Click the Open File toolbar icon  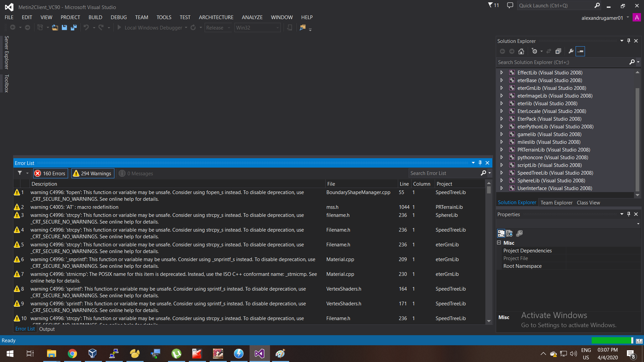(55, 27)
